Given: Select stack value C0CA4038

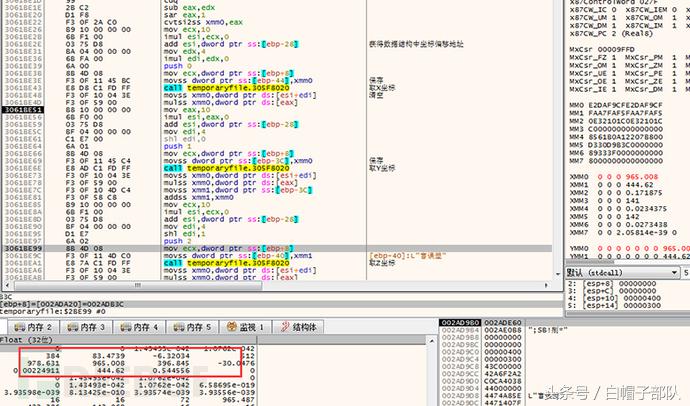Looking at the screenshot, I should pos(503,381).
